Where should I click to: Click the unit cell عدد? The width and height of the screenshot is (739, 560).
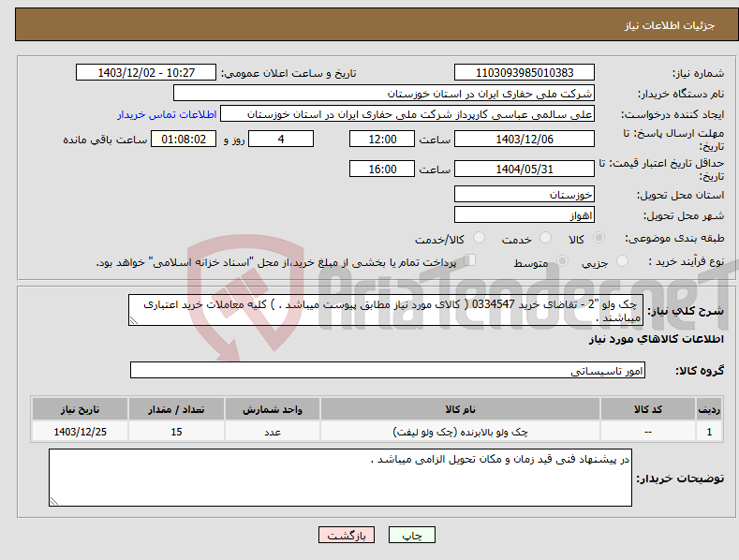273,432
